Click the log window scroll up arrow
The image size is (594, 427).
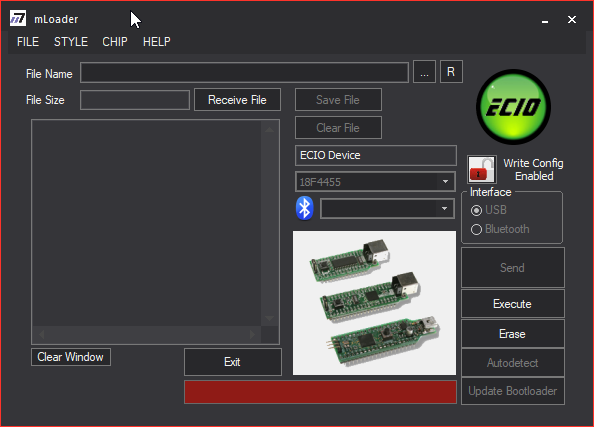tap(270, 130)
